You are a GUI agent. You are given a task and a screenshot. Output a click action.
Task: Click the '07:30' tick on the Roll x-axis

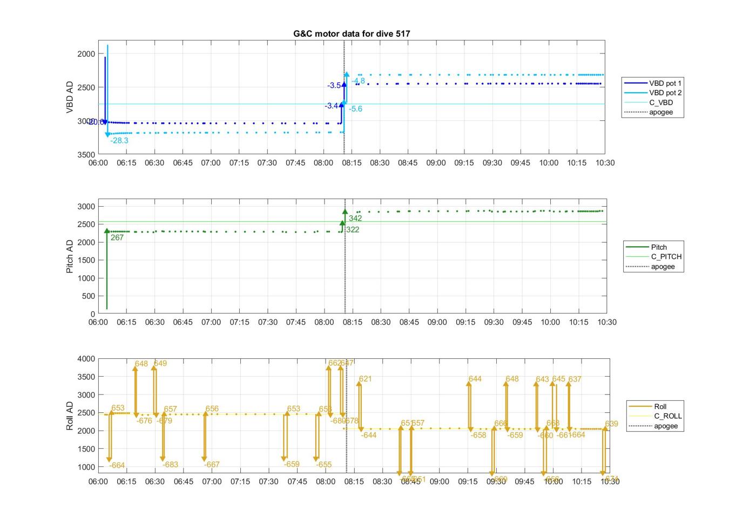[x=268, y=481]
